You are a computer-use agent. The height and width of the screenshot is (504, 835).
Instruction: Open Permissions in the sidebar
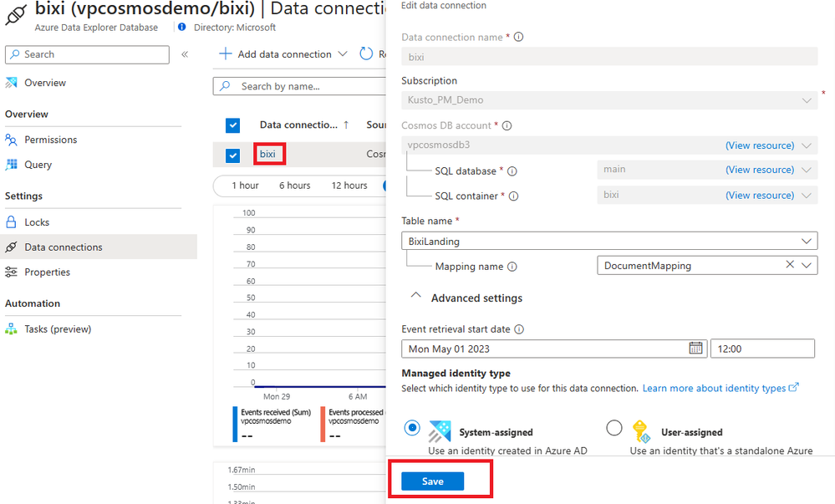(x=51, y=140)
